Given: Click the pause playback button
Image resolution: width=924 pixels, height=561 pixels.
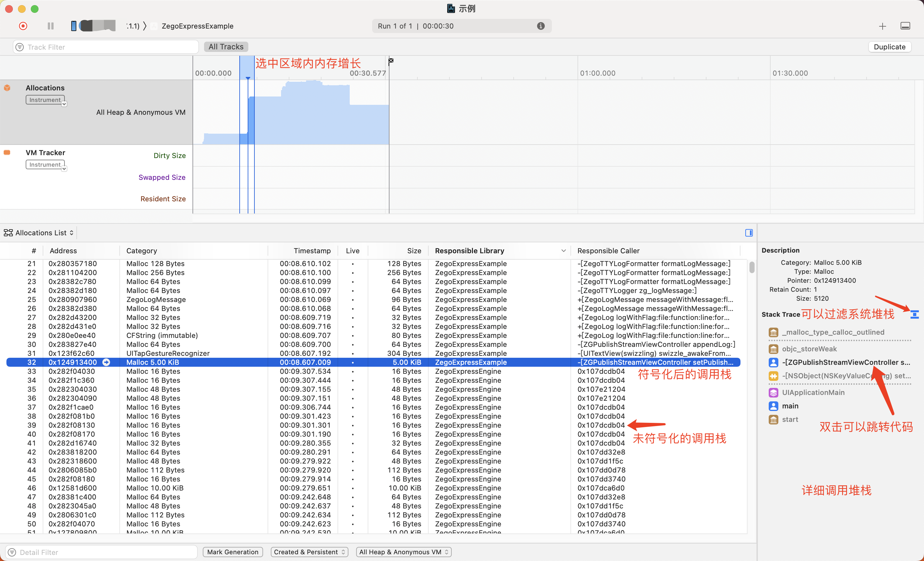Looking at the screenshot, I should tap(49, 26).
